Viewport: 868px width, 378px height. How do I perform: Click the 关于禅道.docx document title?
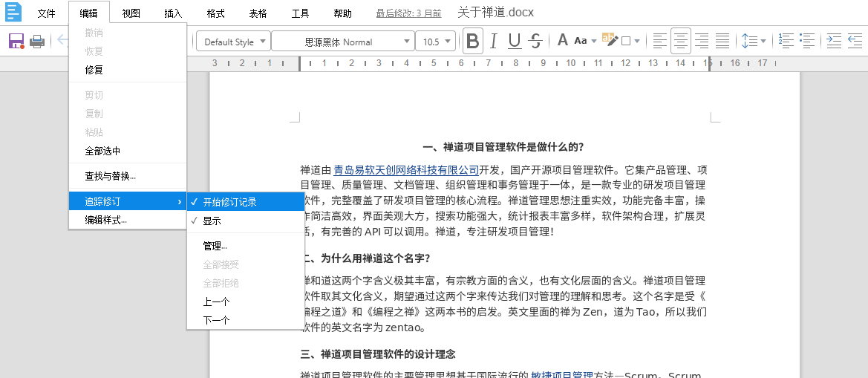[x=496, y=13]
